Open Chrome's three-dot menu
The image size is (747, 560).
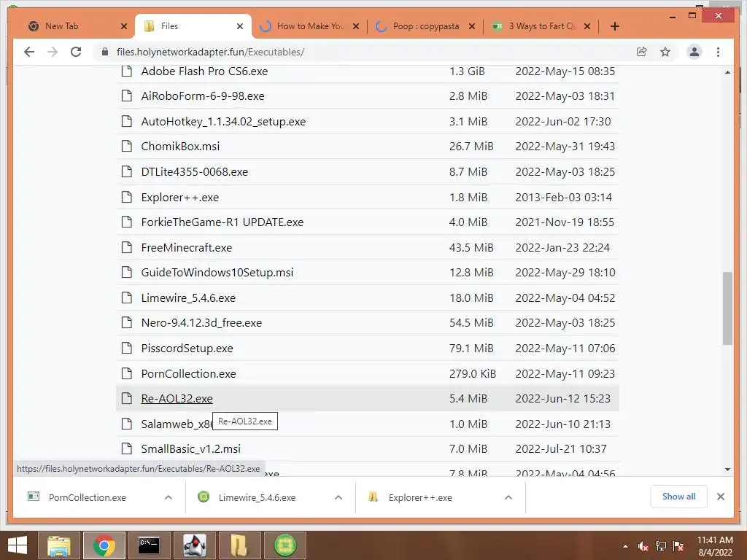(718, 52)
